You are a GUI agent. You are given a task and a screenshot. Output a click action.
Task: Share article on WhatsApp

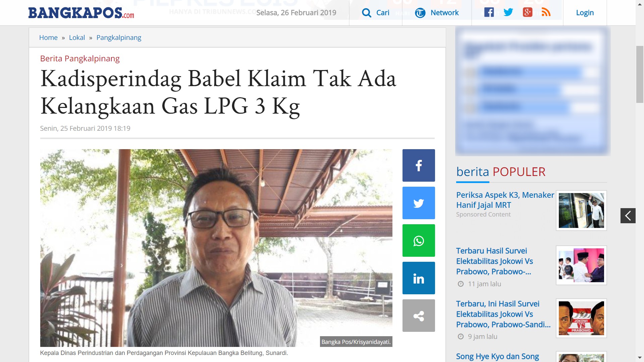[x=419, y=240]
